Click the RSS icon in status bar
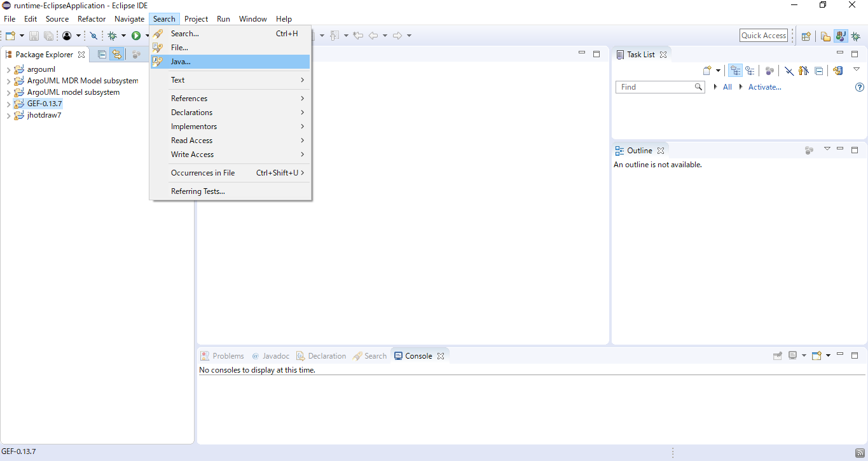 click(860, 453)
